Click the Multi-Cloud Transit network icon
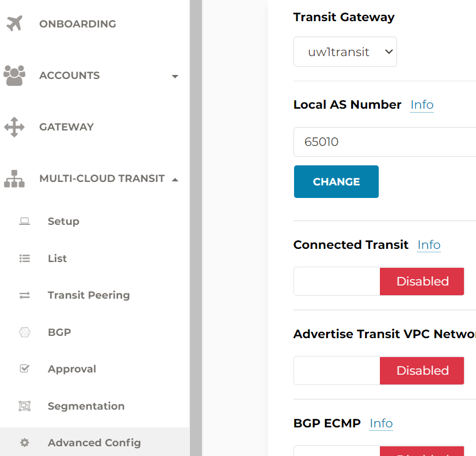Image resolution: width=476 pixels, height=456 pixels. tap(14, 179)
